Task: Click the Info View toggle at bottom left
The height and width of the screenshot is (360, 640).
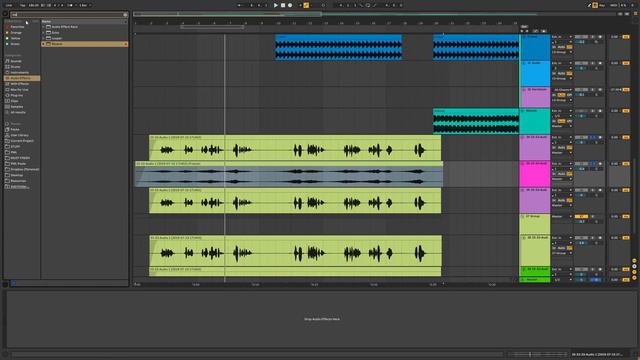Action: pyautogui.click(x=5, y=355)
